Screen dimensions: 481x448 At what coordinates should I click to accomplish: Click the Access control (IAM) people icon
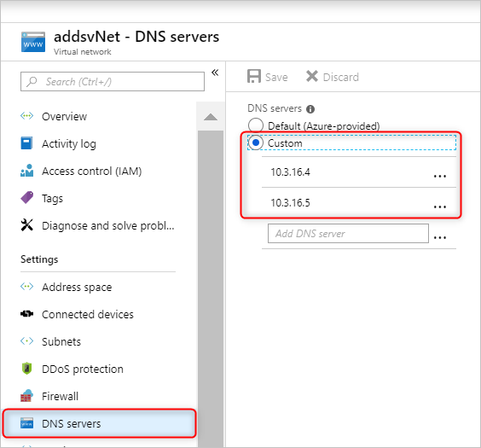click(26, 171)
